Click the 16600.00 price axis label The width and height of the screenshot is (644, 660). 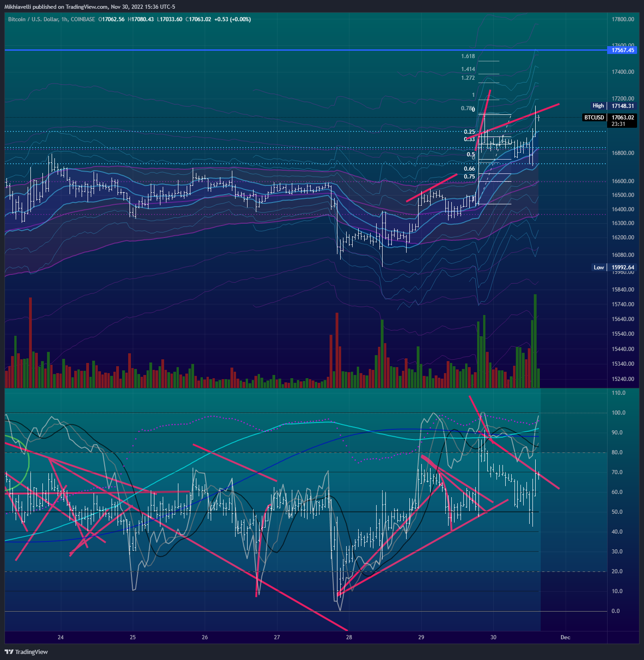coord(623,181)
